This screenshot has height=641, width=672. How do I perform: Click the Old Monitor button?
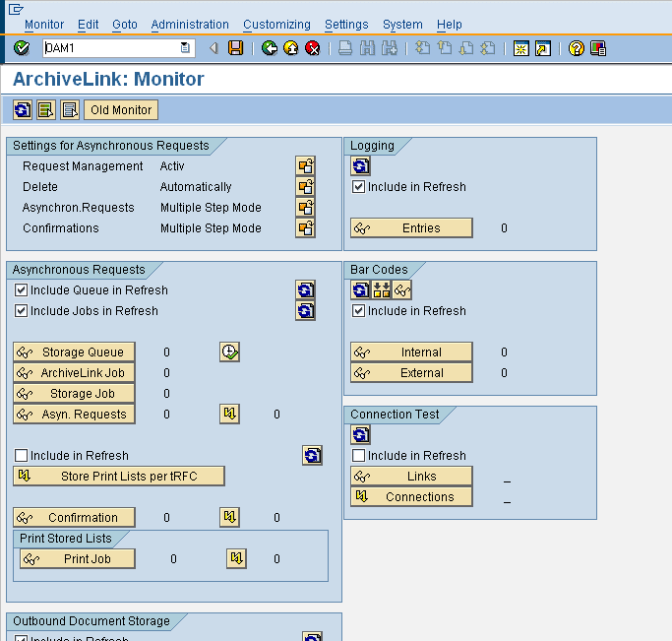(121, 109)
